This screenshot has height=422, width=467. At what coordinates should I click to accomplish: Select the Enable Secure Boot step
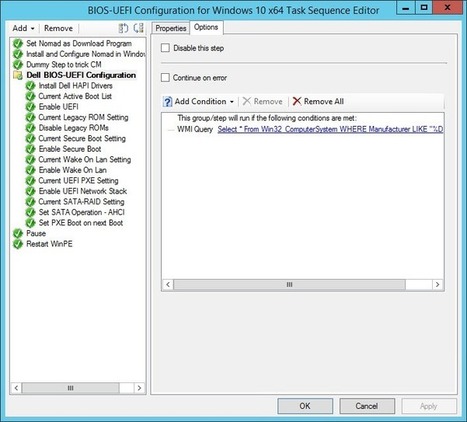[x=70, y=149]
